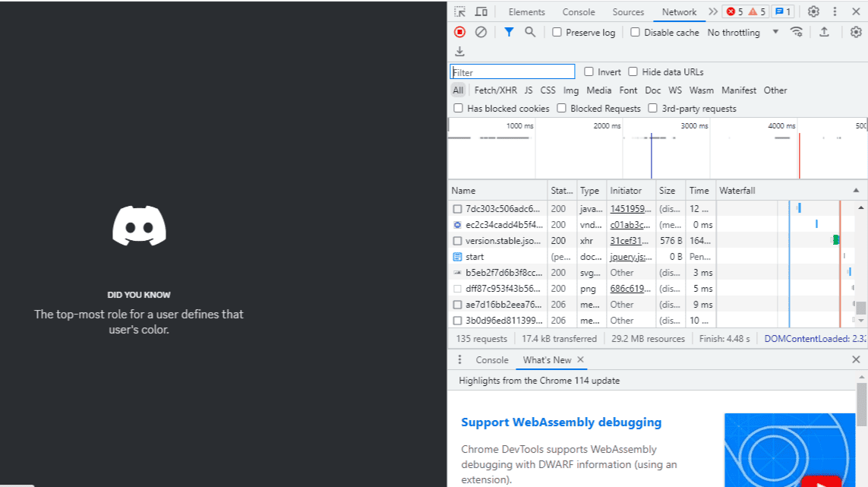Open the network search magnifier
This screenshot has width=868, height=487.
(x=530, y=32)
